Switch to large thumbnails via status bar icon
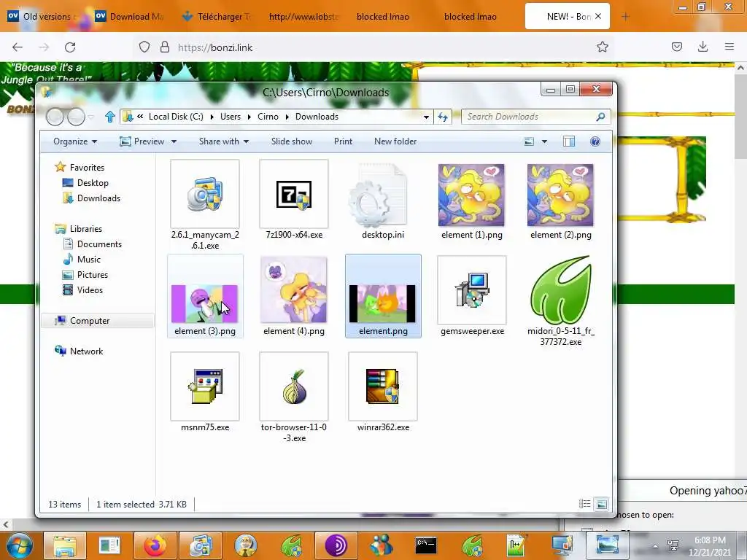747x560 pixels. 602,504
